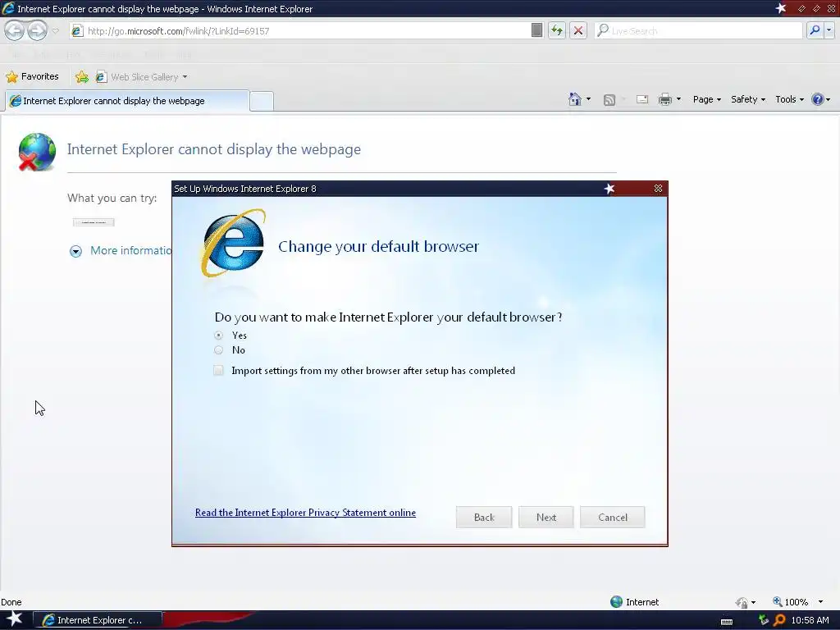Click the Back button in setup dialog
The width and height of the screenshot is (840, 630).
tap(484, 517)
